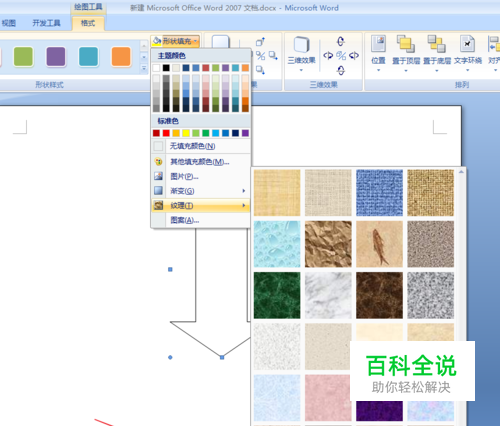This screenshot has height=426, width=500.
Task: Open the Shape Fill (形状填充) dropdown
Action: tap(175, 41)
